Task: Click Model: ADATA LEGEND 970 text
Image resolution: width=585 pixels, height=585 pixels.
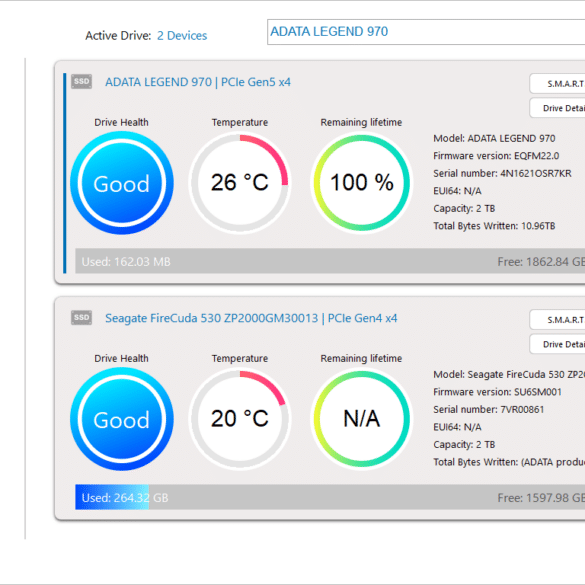Action: 494,138
